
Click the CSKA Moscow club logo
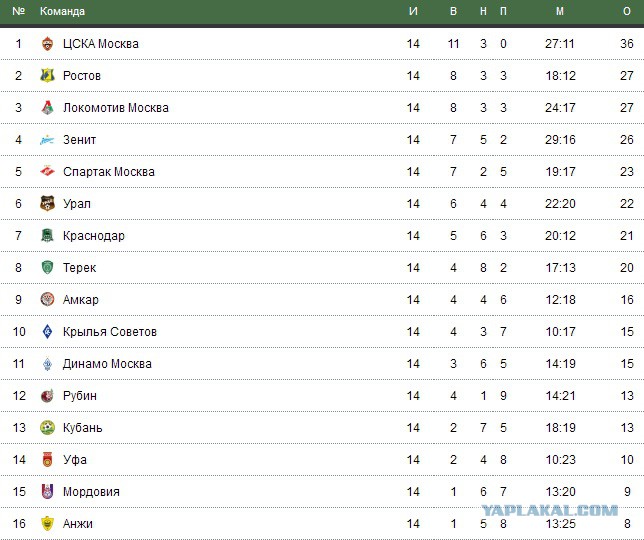[47, 44]
